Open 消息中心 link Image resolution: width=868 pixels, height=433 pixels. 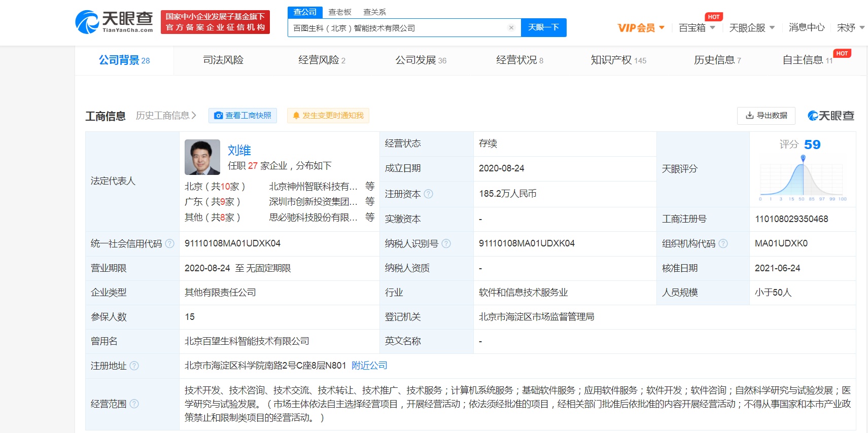point(807,28)
